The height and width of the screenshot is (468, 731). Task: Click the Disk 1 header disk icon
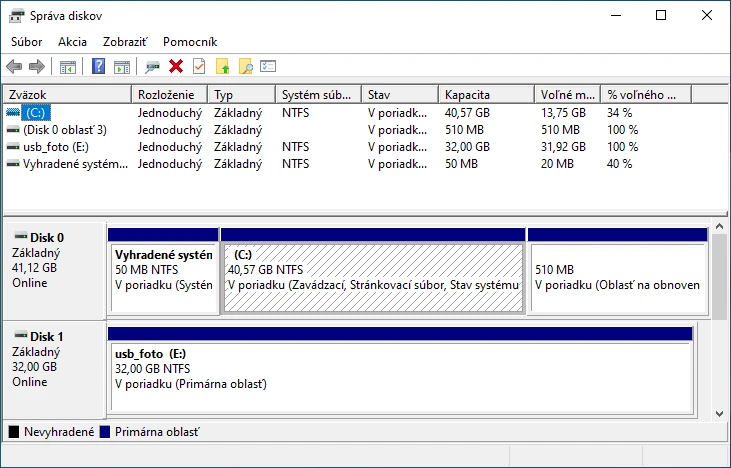click(x=21, y=335)
